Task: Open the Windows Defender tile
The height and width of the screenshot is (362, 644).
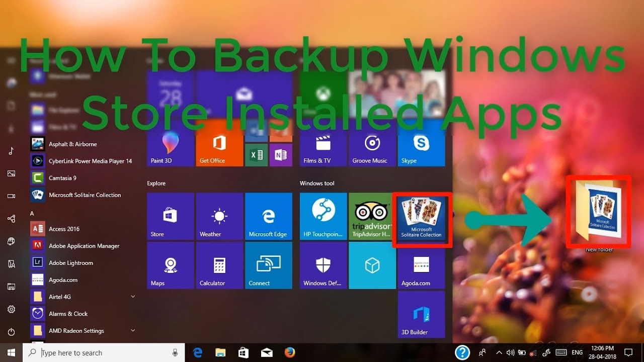Action: [x=323, y=265]
